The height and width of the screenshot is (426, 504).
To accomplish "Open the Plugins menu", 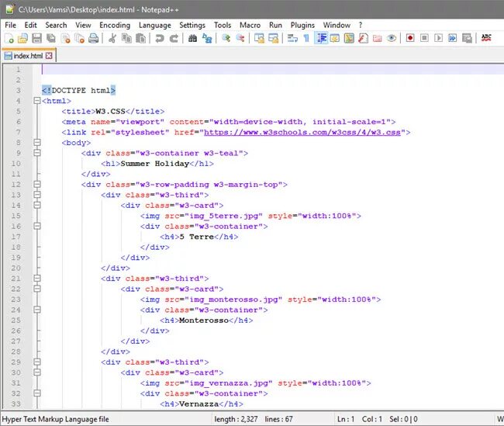I will tap(302, 25).
